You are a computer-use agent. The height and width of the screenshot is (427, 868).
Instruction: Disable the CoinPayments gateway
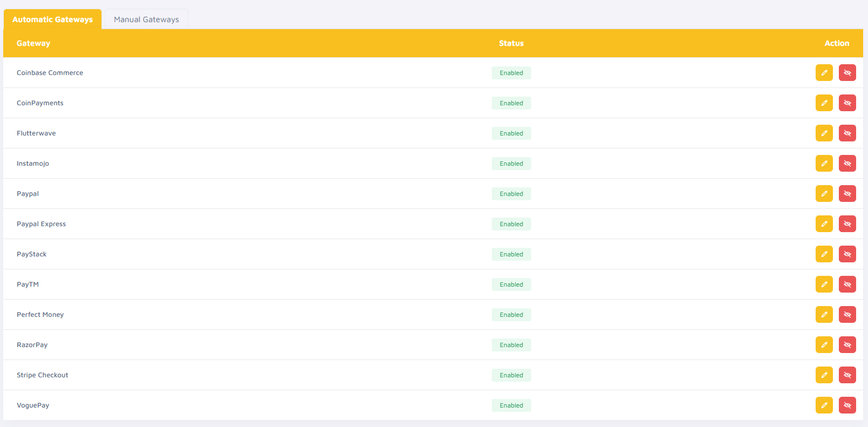(847, 103)
